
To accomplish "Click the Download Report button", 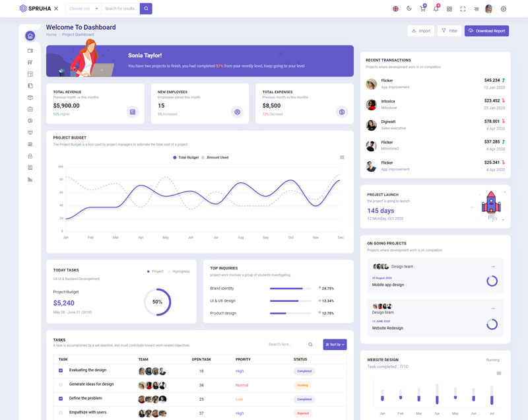I will point(486,30).
